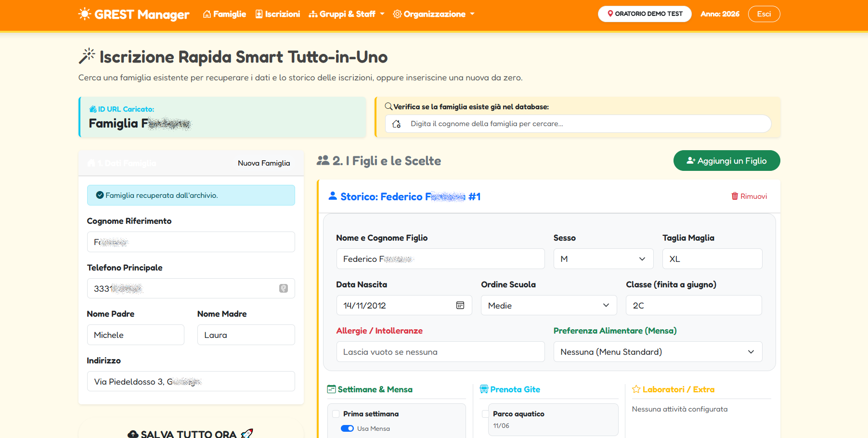Click the Cognome Riferimento input field
The height and width of the screenshot is (438, 868).
pos(191,242)
